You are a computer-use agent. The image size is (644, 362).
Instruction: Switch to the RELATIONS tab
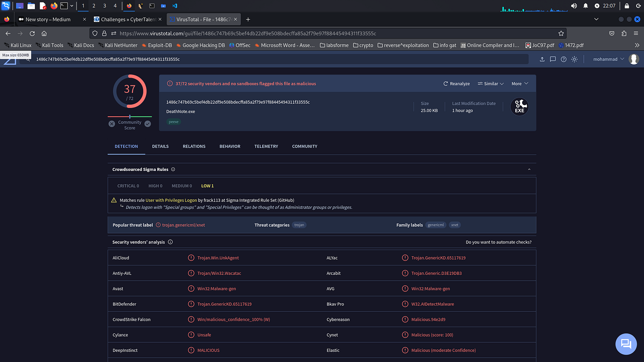point(194,146)
